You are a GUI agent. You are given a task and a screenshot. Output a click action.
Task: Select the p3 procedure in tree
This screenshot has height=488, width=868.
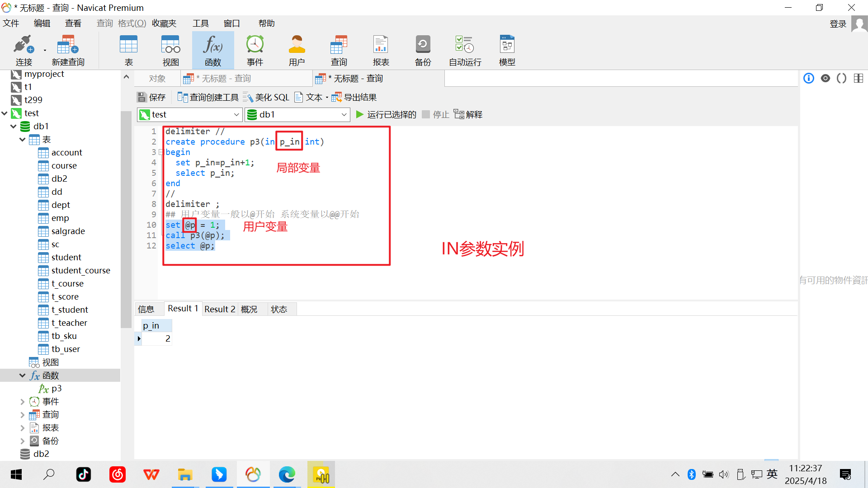click(56, 389)
